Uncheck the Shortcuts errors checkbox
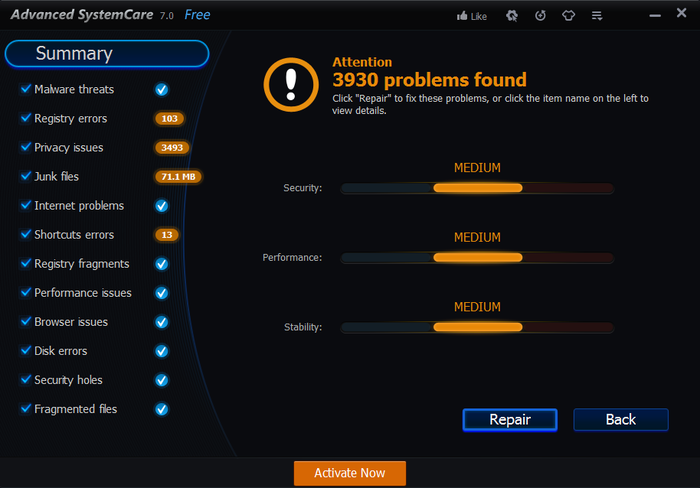The image size is (700, 488). (26, 234)
